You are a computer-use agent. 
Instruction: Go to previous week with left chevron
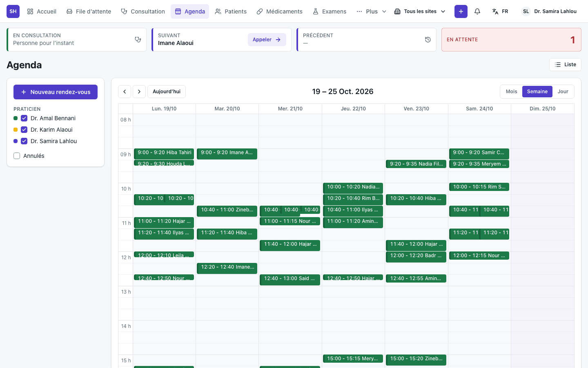(125, 92)
